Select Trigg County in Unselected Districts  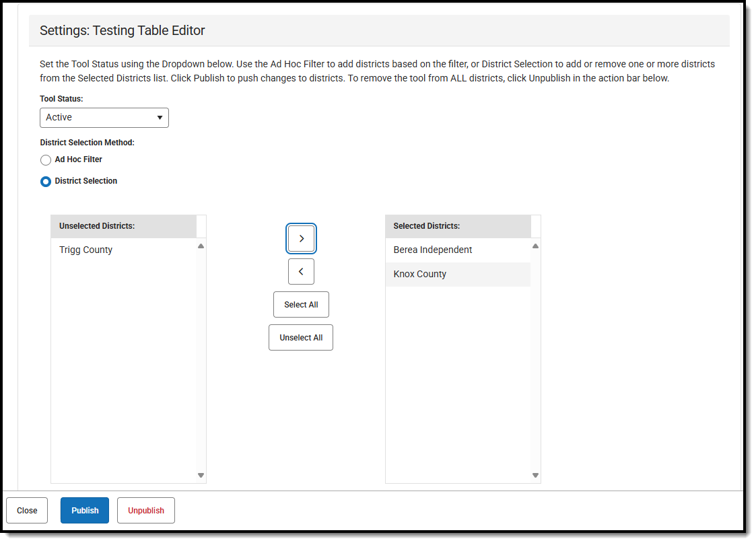pos(86,250)
